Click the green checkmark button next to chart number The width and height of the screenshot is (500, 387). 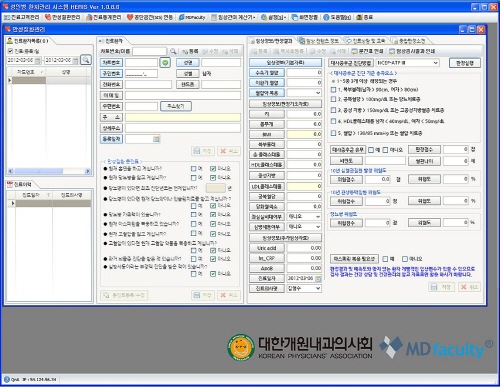[x=165, y=62]
